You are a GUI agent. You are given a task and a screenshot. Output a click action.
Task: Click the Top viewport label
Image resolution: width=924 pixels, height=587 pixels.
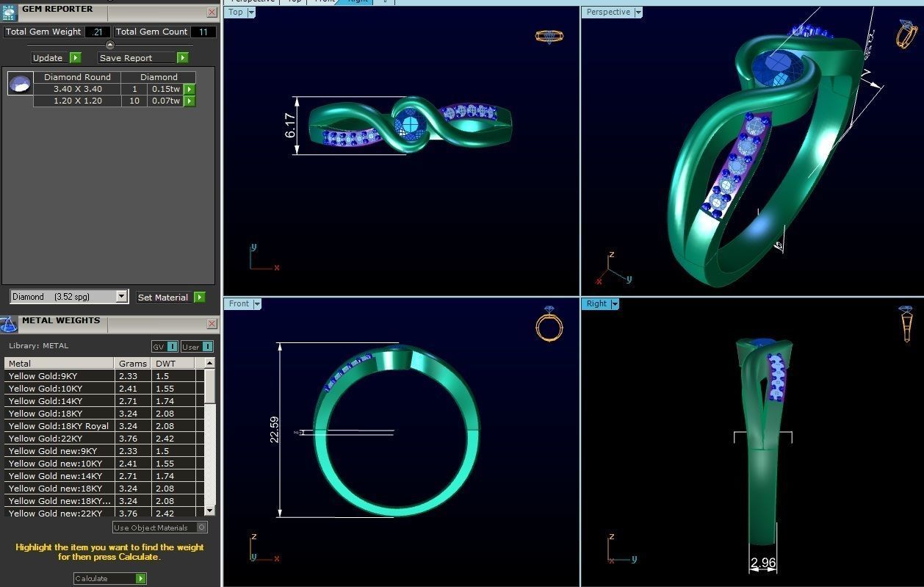coord(236,12)
